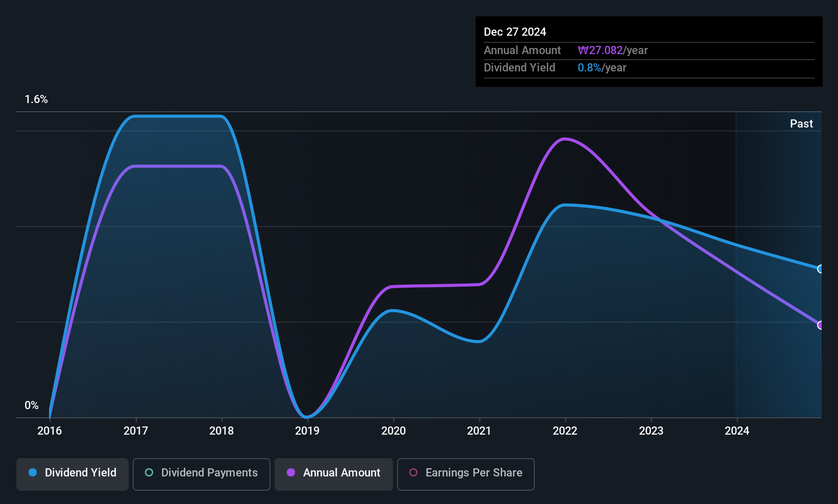Click the ₩27.082/year annual amount value
This screenshot has width=838, height=504.
click(x=612, y=51)
